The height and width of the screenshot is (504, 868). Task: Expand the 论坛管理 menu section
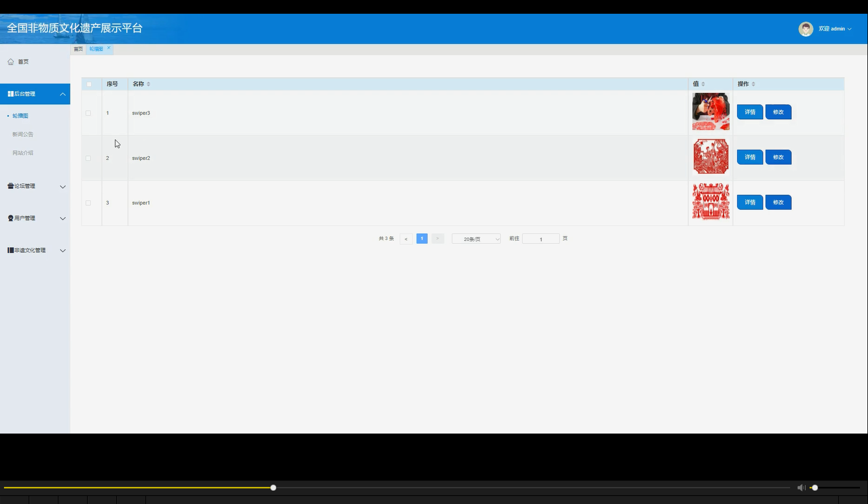tap(63, 187)
